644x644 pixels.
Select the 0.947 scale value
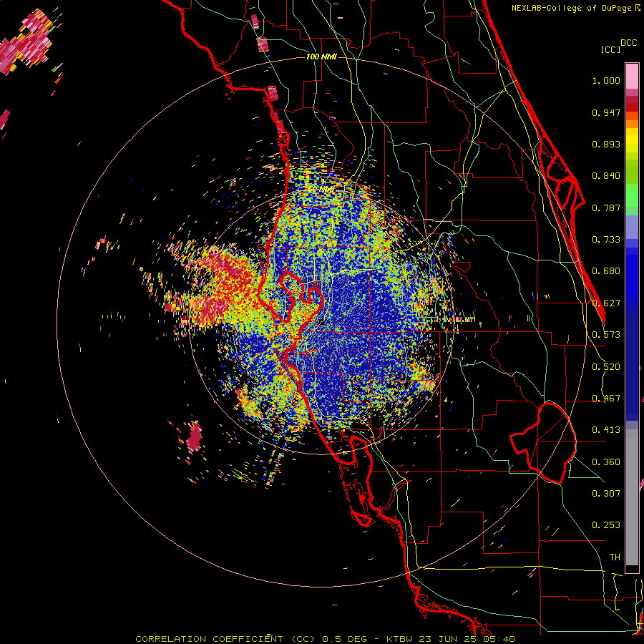(x=606, y=112)
